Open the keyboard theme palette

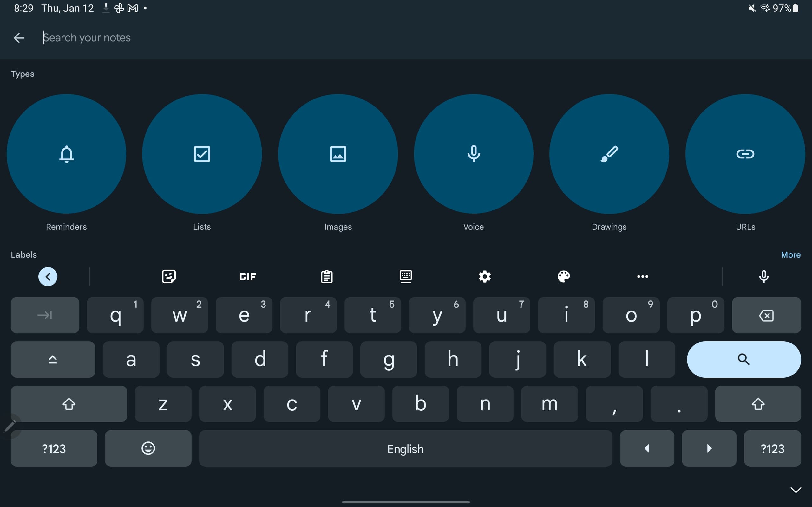(x=563, y=277)
